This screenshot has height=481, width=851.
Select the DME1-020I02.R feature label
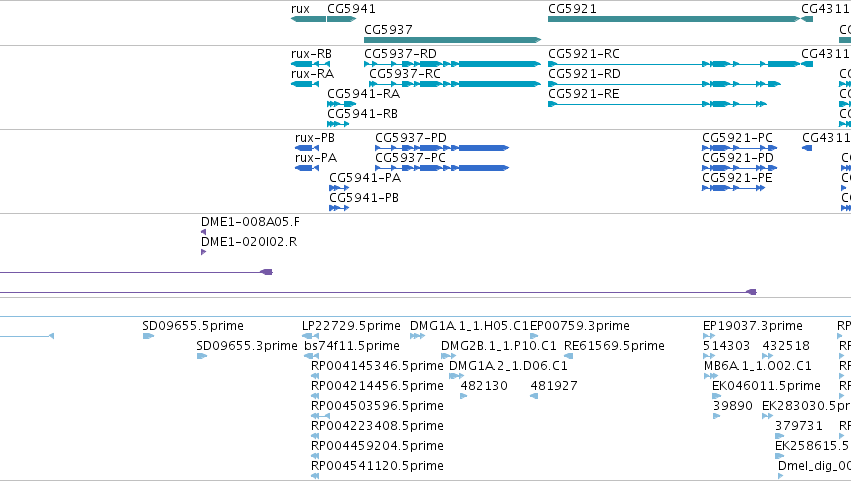coord(249,242)
